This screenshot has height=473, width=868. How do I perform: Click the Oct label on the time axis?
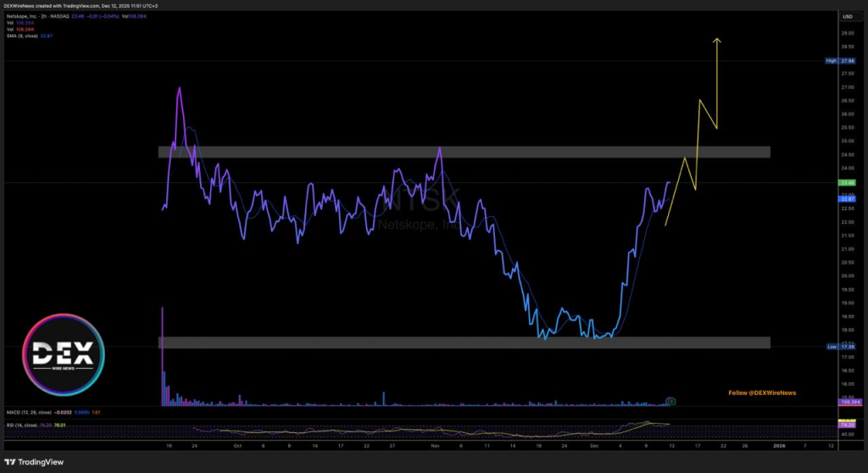[237, 446]
